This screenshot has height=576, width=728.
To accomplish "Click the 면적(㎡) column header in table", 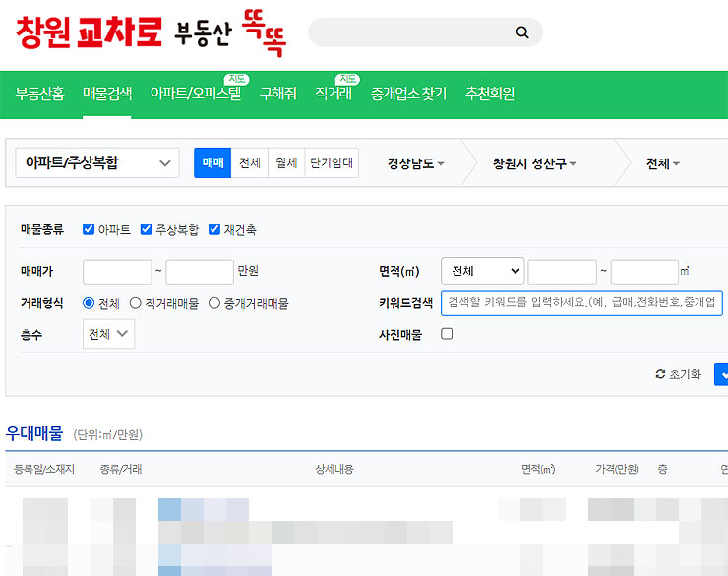I will click(x=538, y=469).
